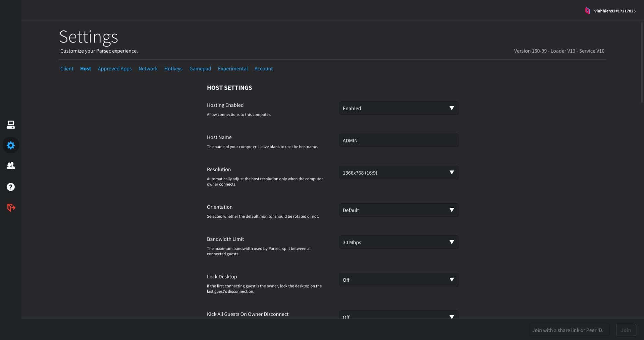Open the Help question mark icon
This screenshot has width=644, height=340.
coord(11,187)
